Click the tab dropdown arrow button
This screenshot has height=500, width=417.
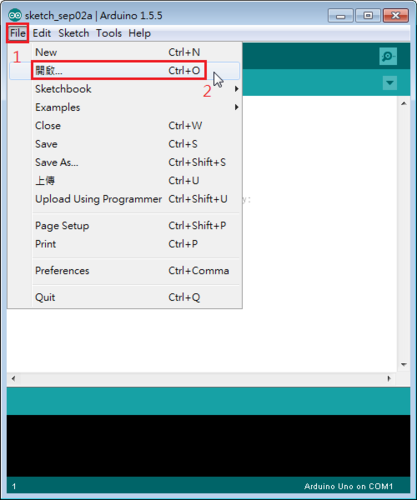[390, 82]
